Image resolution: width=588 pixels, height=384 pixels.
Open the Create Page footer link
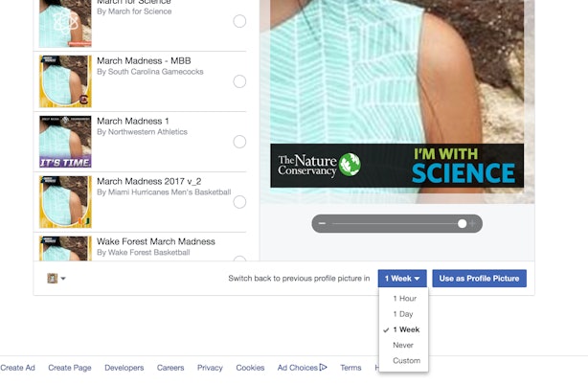[x=70, y=368]
